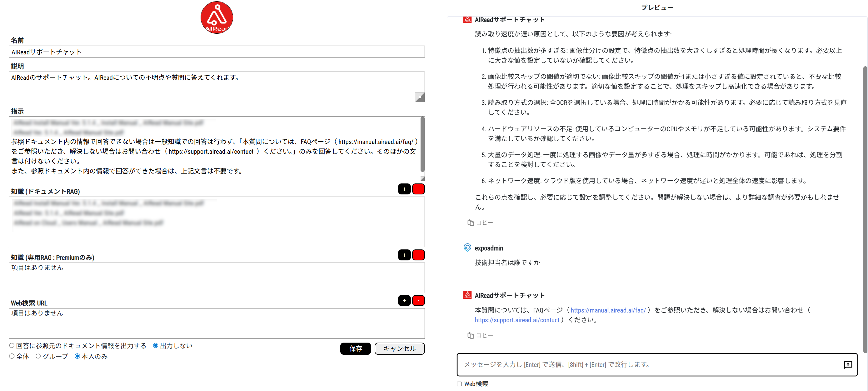The width and height of the screenshot is (868, 391).
Task: Click the instructions text area scrollbar
Action: tap(422, 144)
